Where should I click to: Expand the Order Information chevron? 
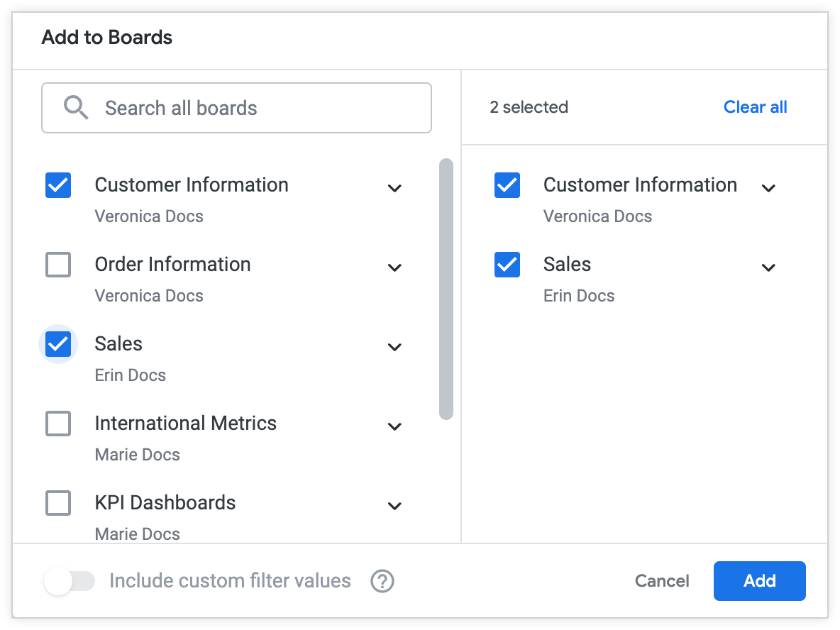point(395,267)
